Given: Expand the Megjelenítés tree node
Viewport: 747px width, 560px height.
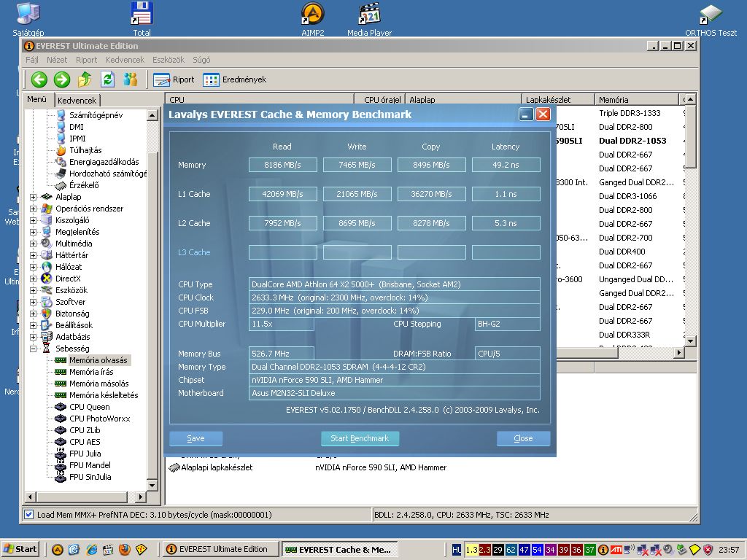Looking at the screenshot, I should pos(33,232).
